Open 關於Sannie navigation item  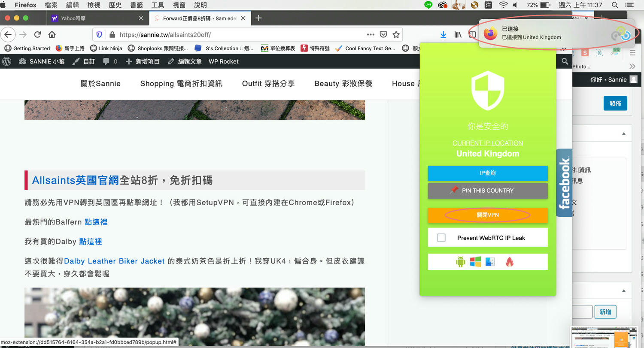pos(100,84)
